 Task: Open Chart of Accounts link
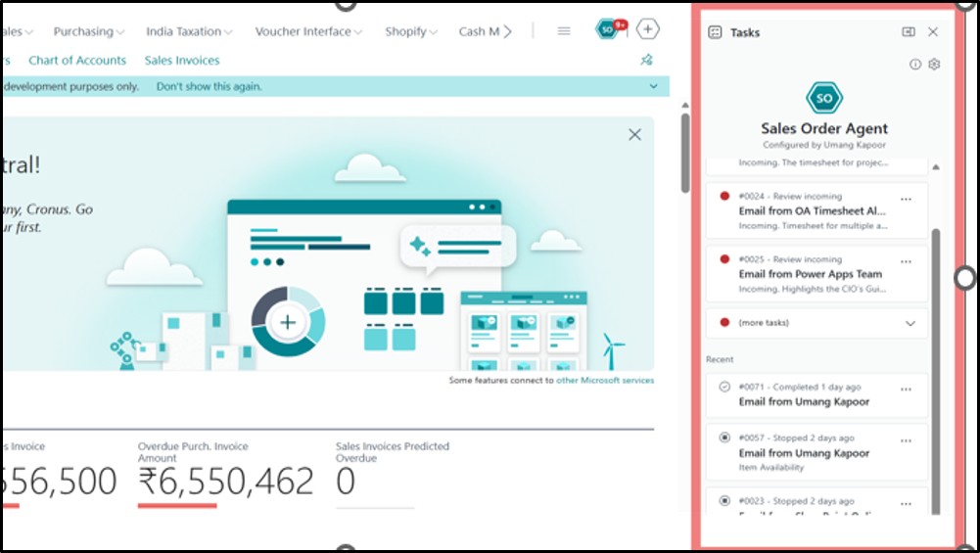(x=77, y=60)
